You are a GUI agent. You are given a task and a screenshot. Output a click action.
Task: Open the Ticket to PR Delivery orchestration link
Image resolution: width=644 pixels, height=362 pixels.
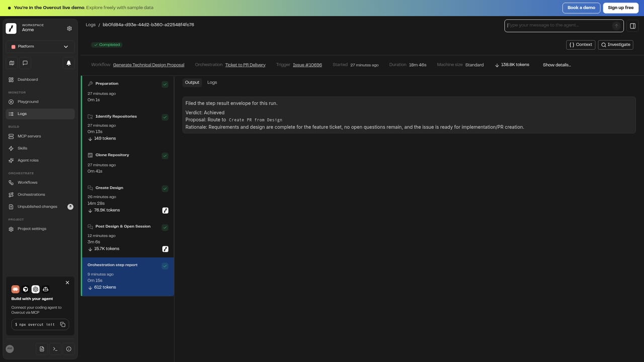coord(245,65)
